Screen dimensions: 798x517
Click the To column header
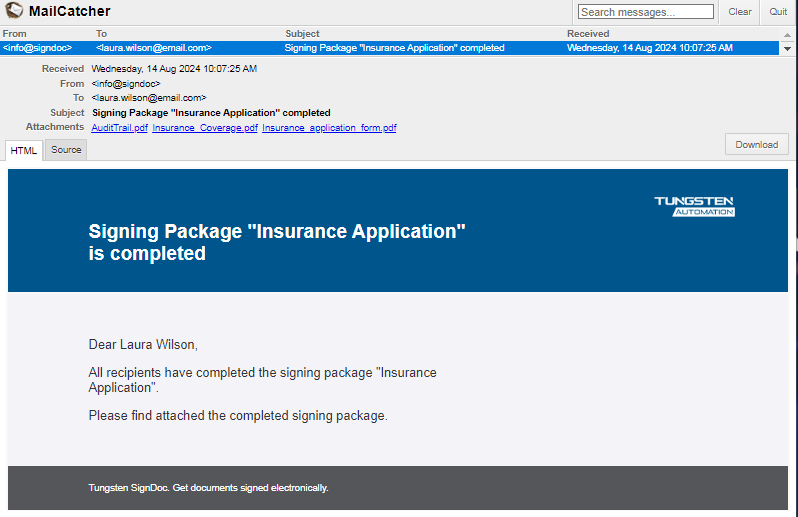(x=101, y=34)
